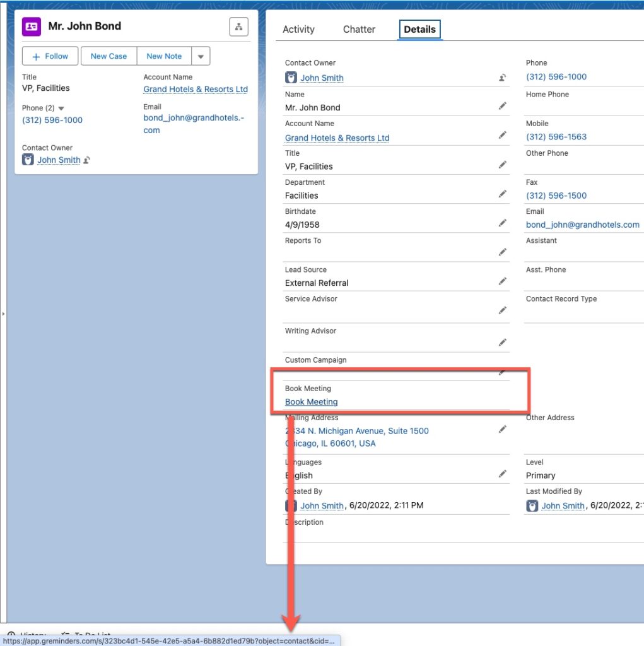
Task: Click the New Case button
Action: 108,56
